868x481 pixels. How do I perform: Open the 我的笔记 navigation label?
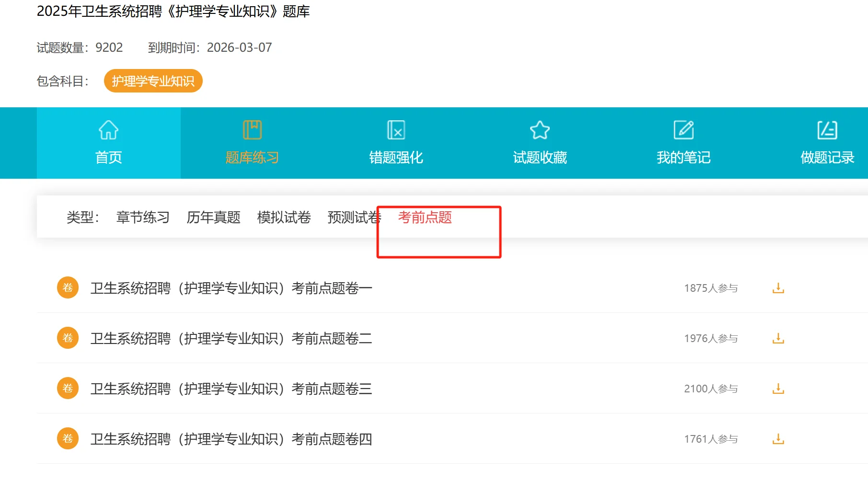pos(683,158)
